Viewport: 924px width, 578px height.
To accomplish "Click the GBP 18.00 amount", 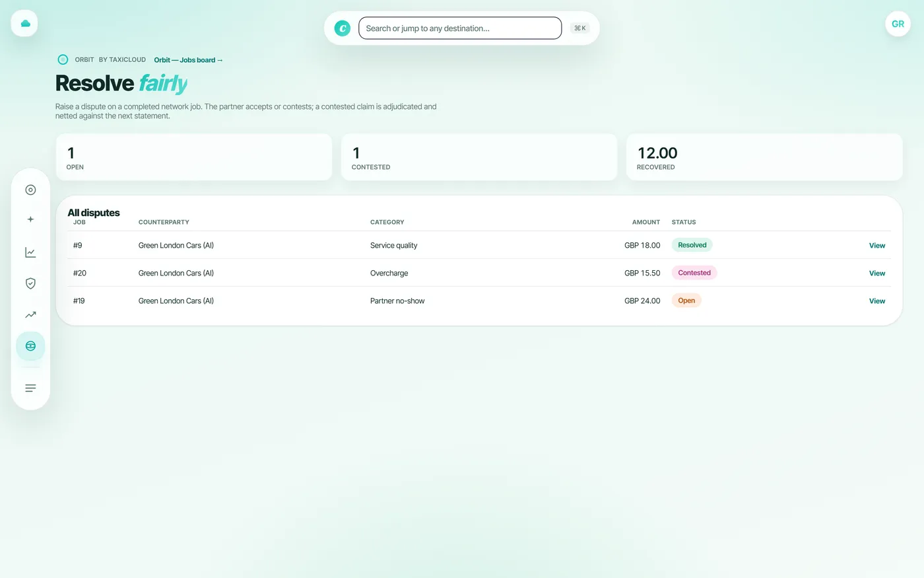I will click(x=642, y=246).
